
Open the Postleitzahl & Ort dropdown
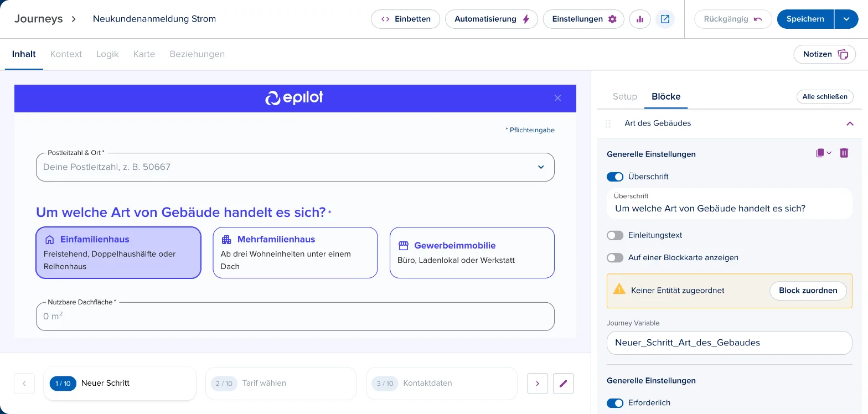(x=295, y=167)
